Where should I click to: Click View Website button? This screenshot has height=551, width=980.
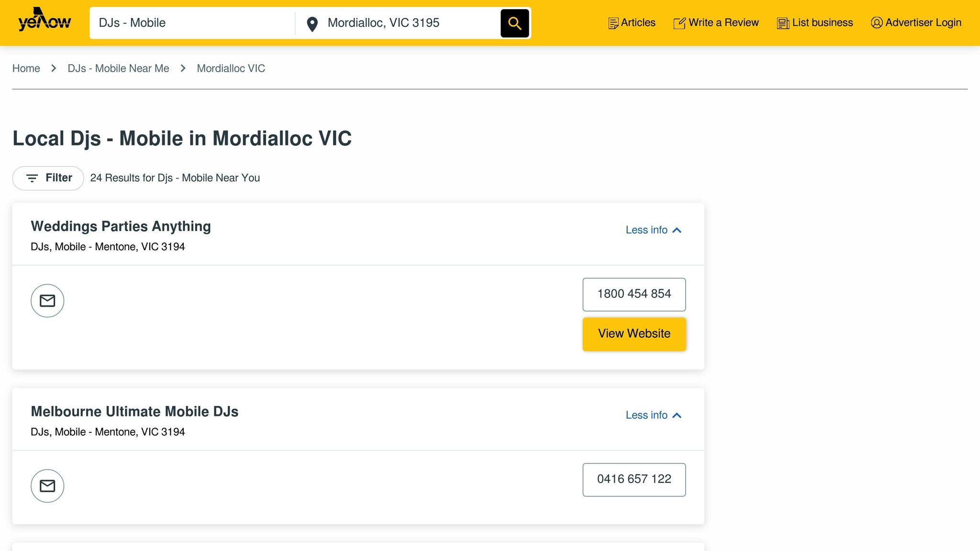[634, 334]
